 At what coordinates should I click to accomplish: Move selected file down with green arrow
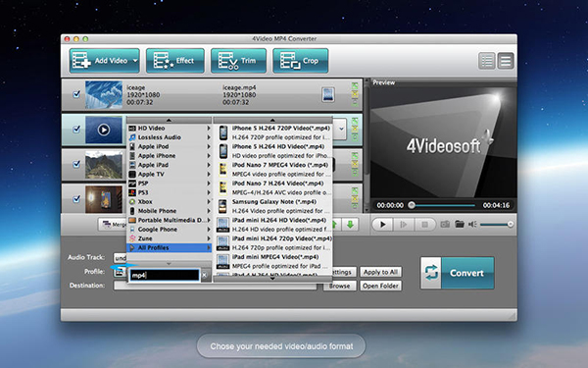tap(350, 224)
